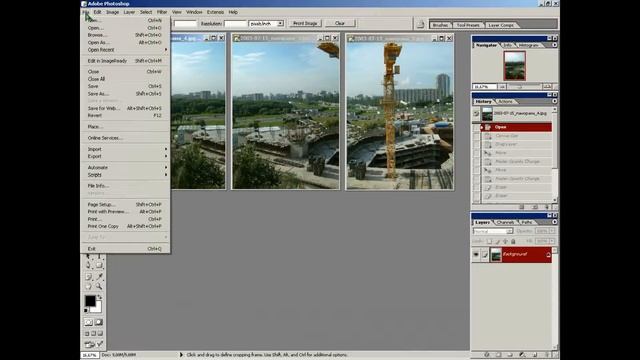
Task: Toggle the paintbrush link box on Background layer
Action: coord(484,255)
